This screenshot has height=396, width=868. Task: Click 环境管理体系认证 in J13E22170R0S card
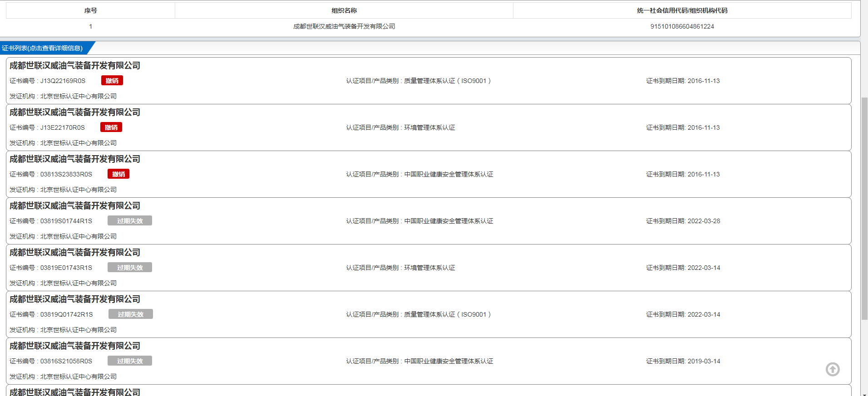click(x=429, y=127)
